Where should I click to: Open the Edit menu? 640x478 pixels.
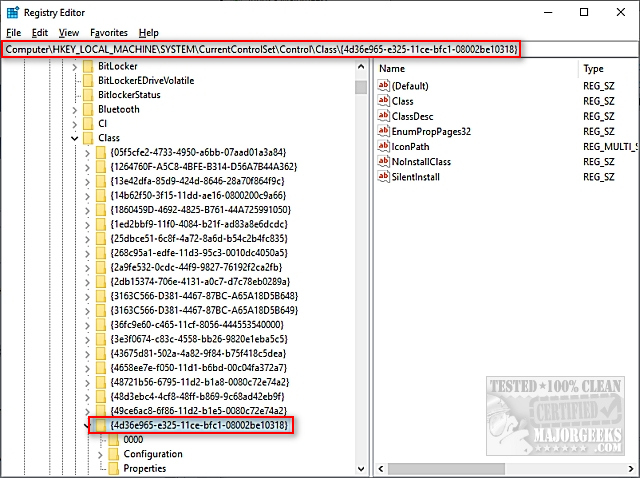(40, 33)
